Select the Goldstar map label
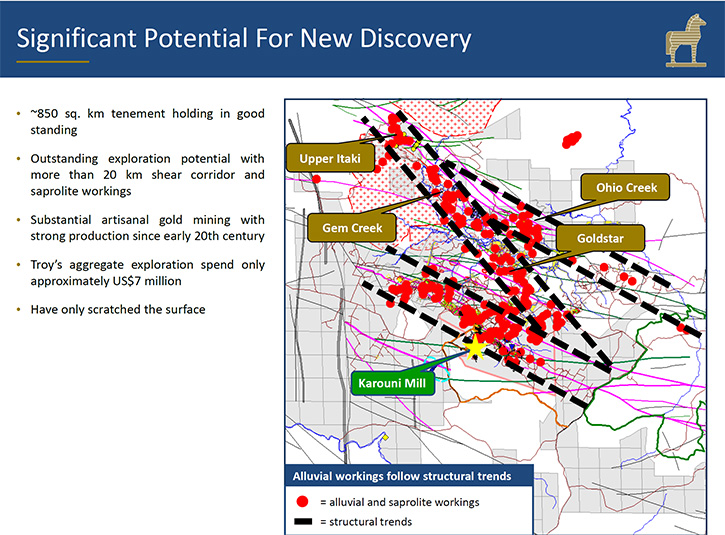 (600, 238)
